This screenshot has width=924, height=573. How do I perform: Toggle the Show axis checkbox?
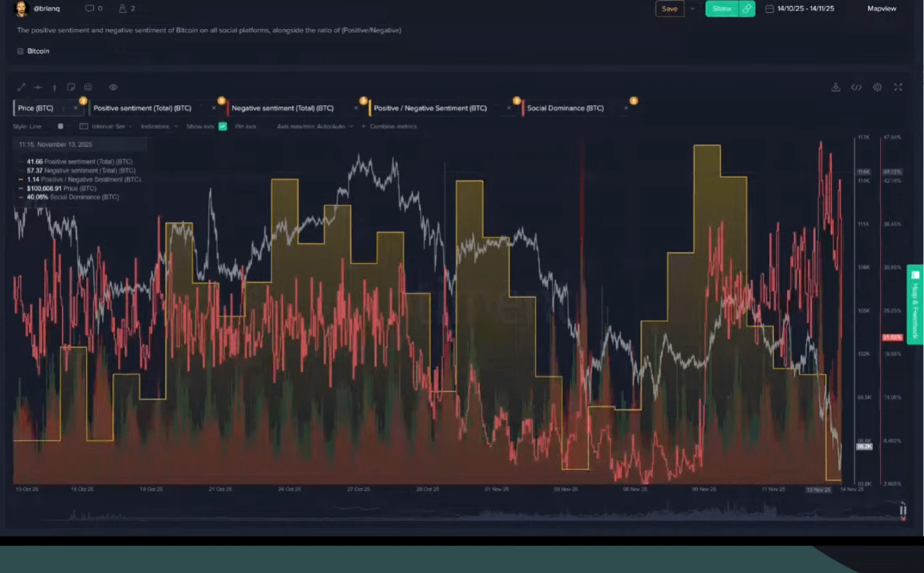click(x=222, y=127)
